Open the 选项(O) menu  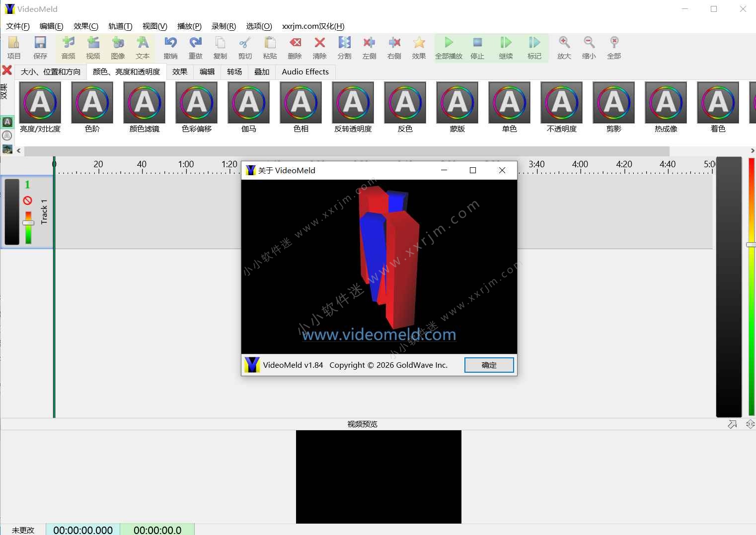point(259,26)
